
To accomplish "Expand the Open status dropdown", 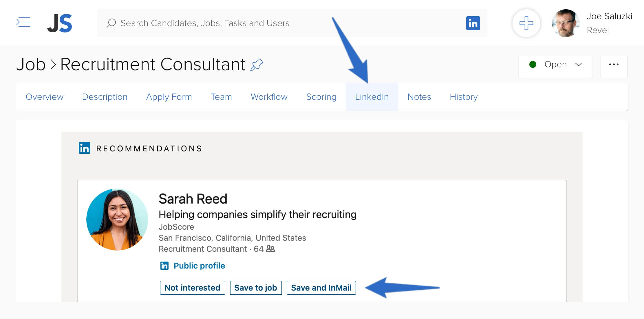I will [555, 64].
